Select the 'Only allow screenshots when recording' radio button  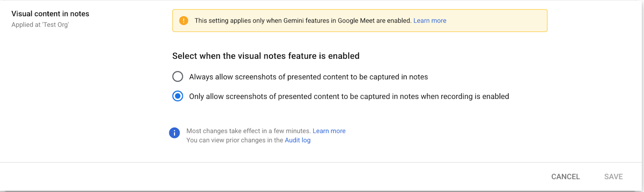(178, 96)
